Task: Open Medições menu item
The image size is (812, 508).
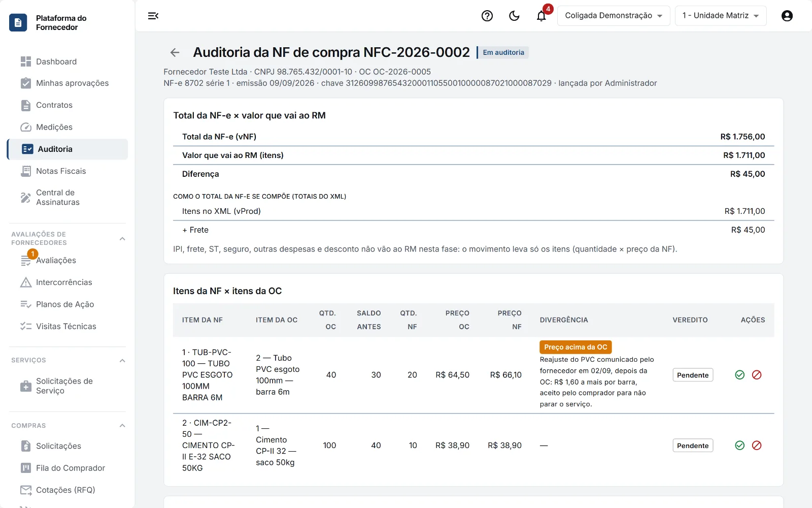Action: [67, 127]
